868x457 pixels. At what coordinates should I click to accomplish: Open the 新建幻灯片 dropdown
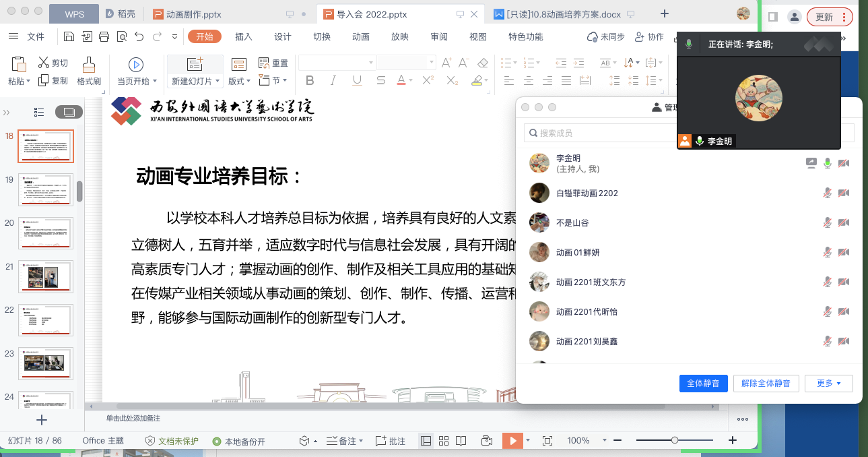click(x=195, y=82)
